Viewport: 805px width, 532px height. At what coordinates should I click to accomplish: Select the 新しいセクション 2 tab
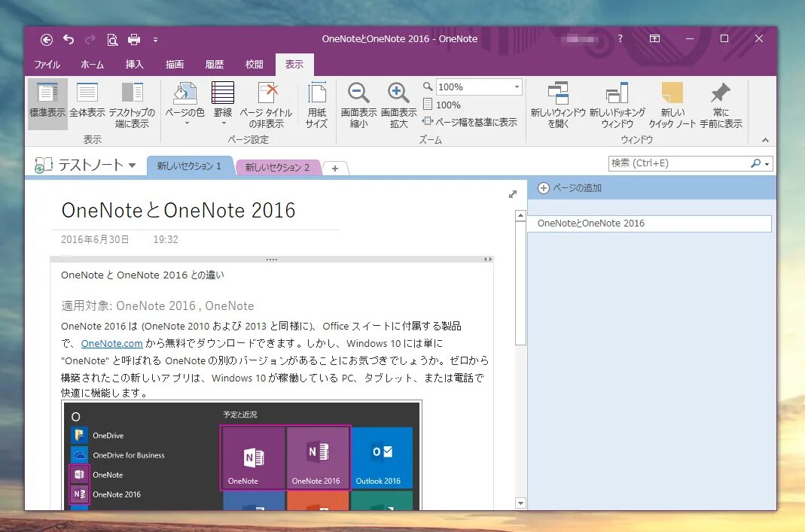coord(278,167)
